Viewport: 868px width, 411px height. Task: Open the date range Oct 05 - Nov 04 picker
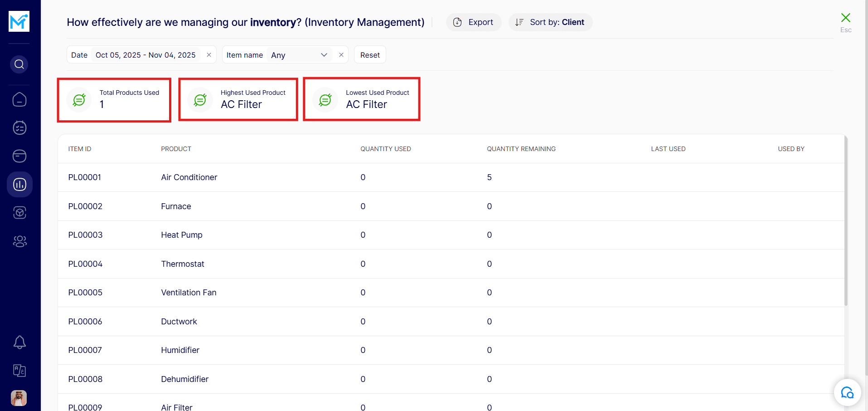[145, 55]
